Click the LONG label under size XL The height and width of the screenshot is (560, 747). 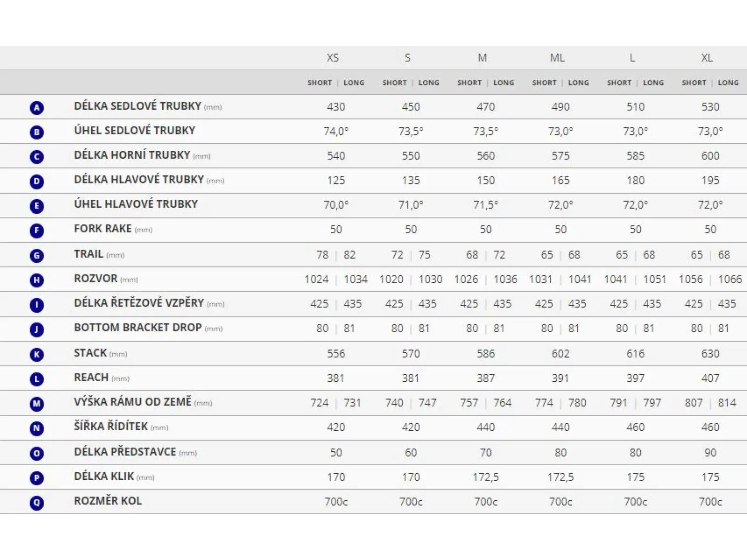click(728, 83)
